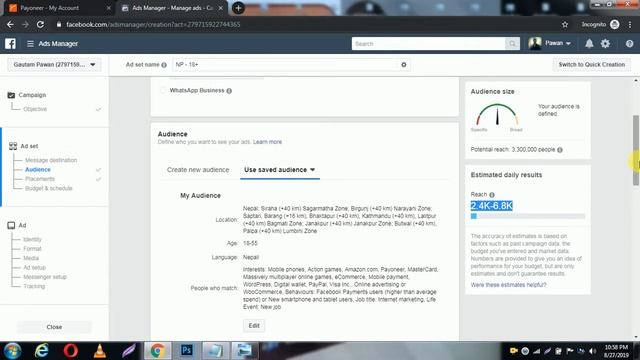Click the Facebook search field
Image resolution: width=640 pixels, height=360 pixels.
[x=429, y=44]
